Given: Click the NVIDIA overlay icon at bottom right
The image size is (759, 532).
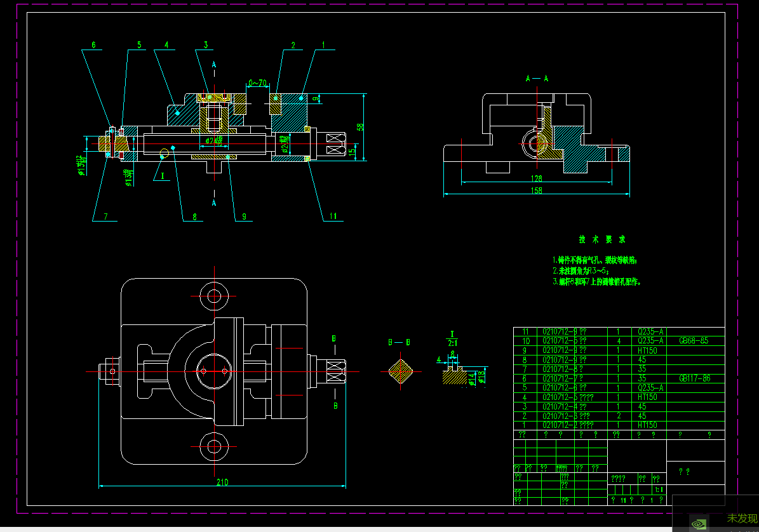Looking at the screenshot, I should pyautogui.click(x=698, y=524).
